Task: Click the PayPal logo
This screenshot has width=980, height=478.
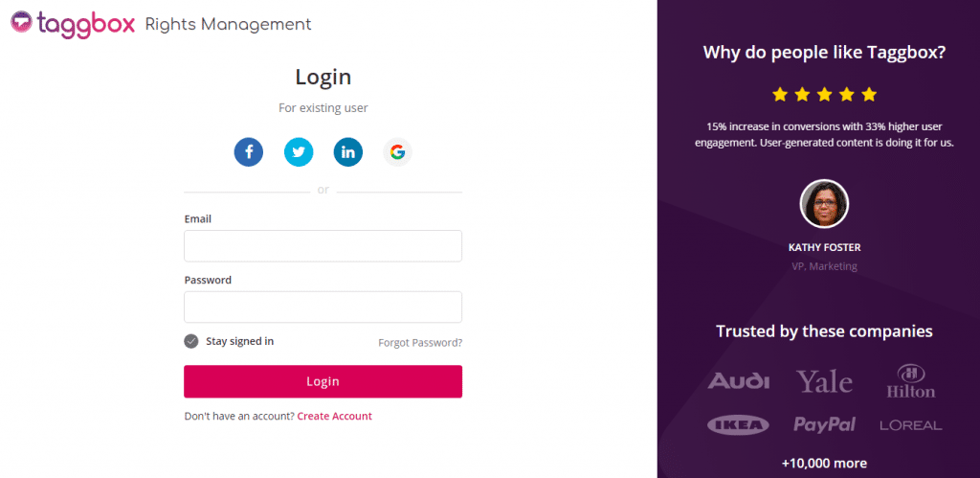Action: pyautogui.click(x=824, y=424)
